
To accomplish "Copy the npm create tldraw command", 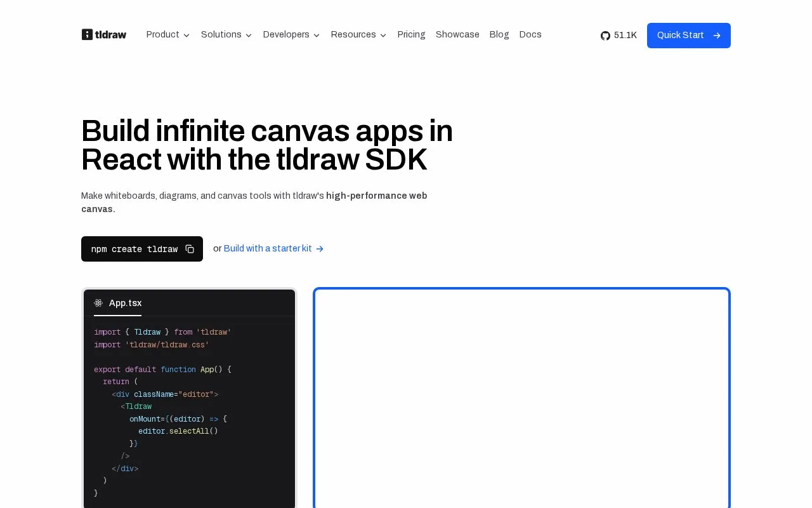I will click(x=190, y=249).
